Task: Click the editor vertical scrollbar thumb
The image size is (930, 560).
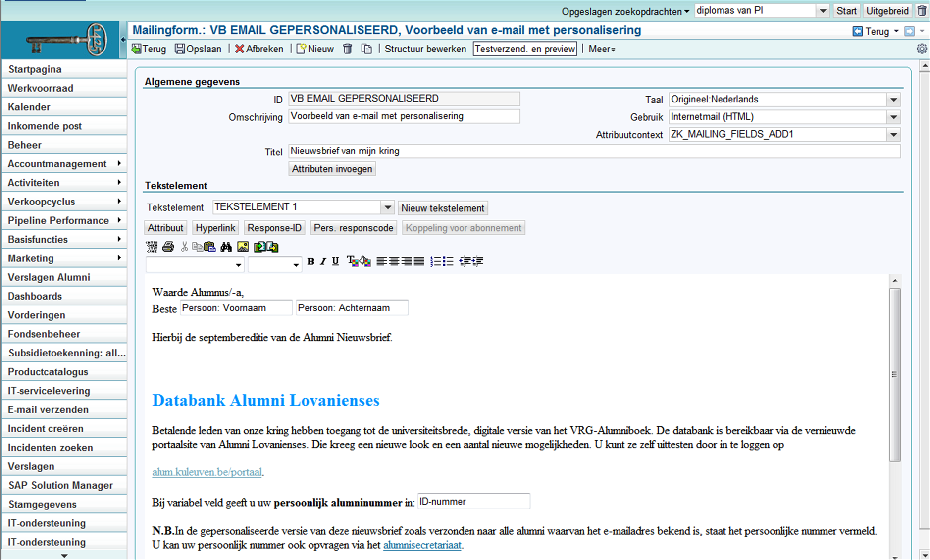Action: pos(894,374)
